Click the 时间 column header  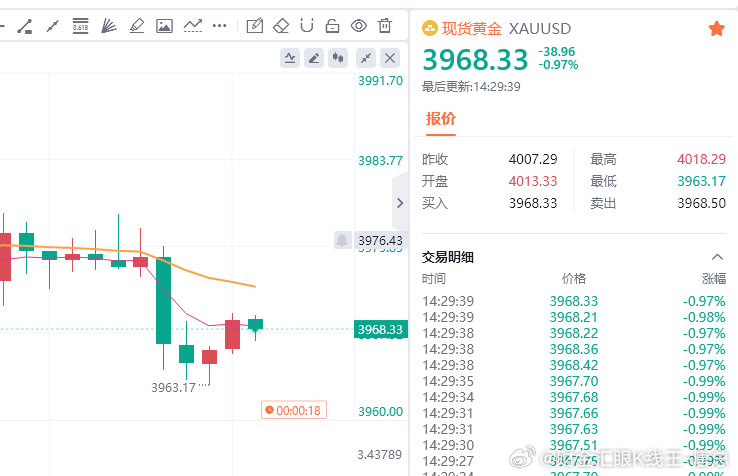pyautogui.click(x=434, y=279)
